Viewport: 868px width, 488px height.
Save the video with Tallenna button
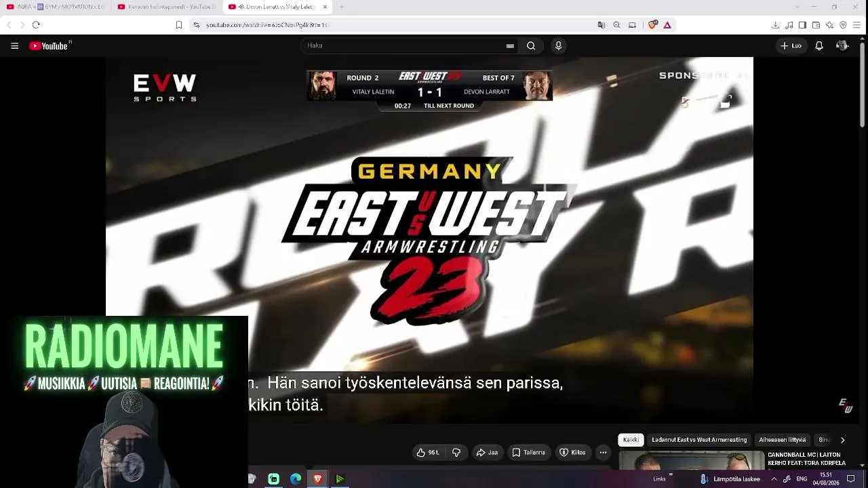[528, 453]
